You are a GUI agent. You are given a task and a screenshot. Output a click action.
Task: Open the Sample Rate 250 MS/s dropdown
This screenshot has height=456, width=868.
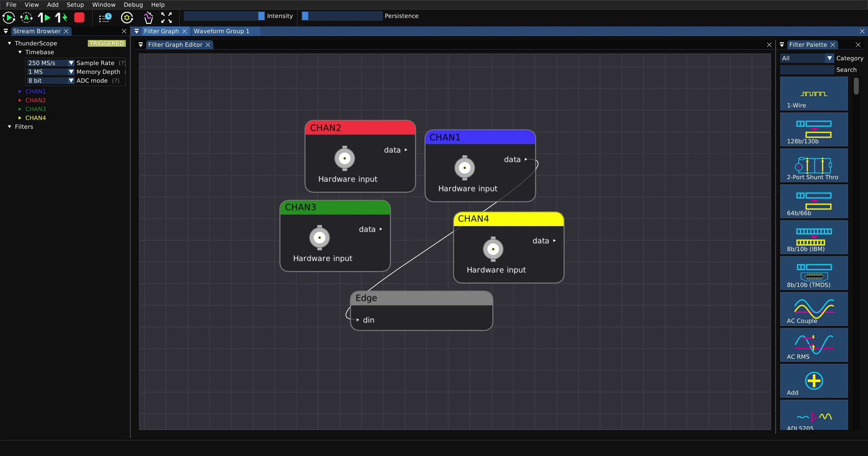pyautogui.click(x=51, y=63)
